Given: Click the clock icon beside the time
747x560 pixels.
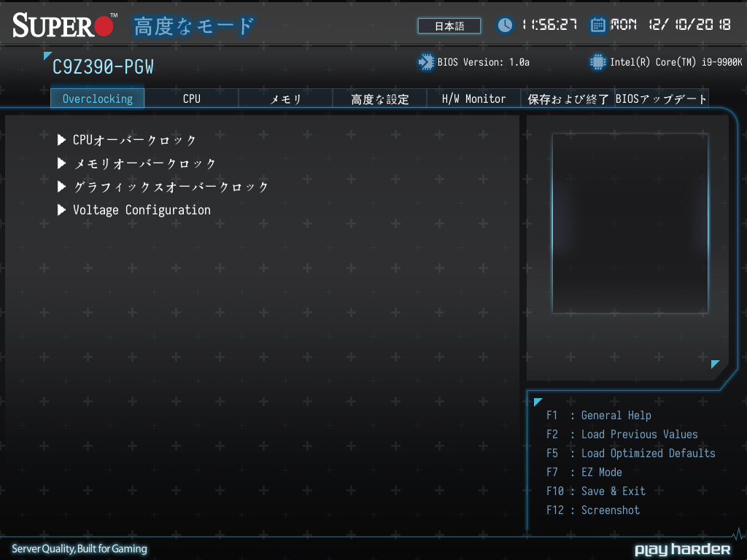Looking at the screenshot, I should (x=505, y=25).
